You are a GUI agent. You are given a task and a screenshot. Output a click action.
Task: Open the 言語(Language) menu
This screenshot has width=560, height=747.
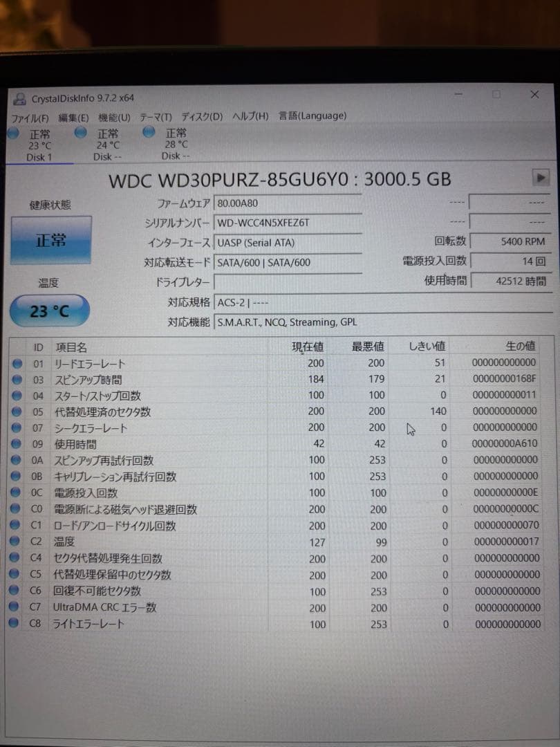pyautogui.click(x=312, y=116)
